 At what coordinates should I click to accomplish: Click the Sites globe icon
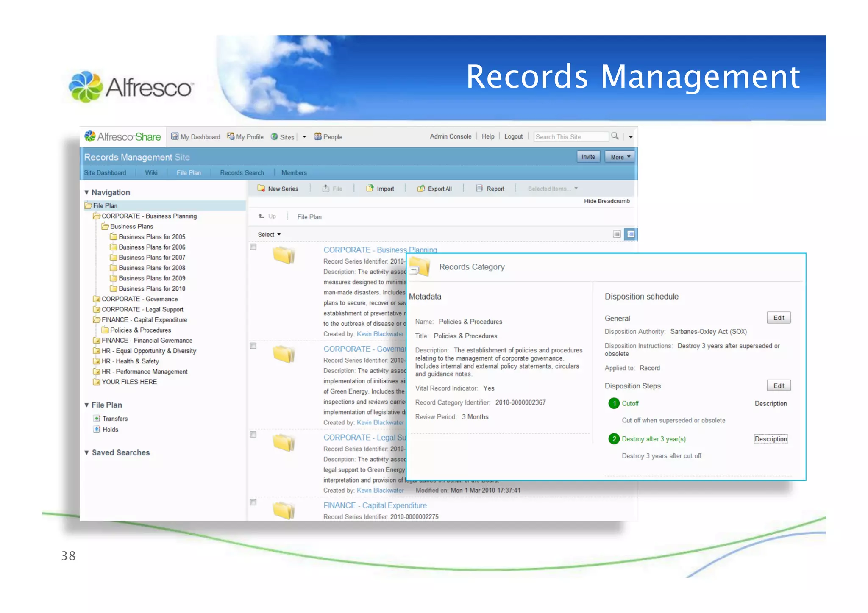click(x=274, y=136)
